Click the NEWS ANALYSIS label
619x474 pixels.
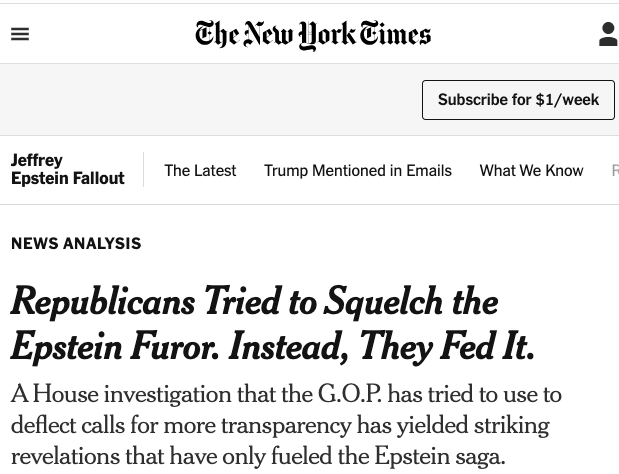coord(76,243)
